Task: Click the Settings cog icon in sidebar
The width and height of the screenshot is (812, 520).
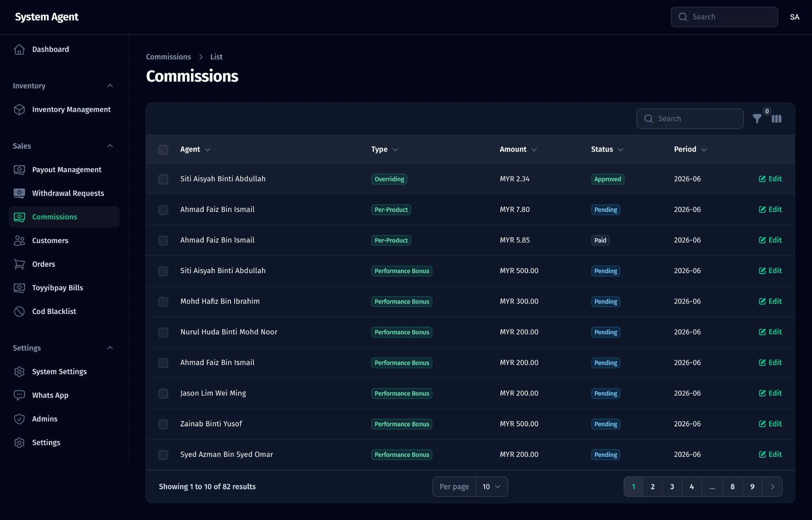Action: [x=19, y=443]
